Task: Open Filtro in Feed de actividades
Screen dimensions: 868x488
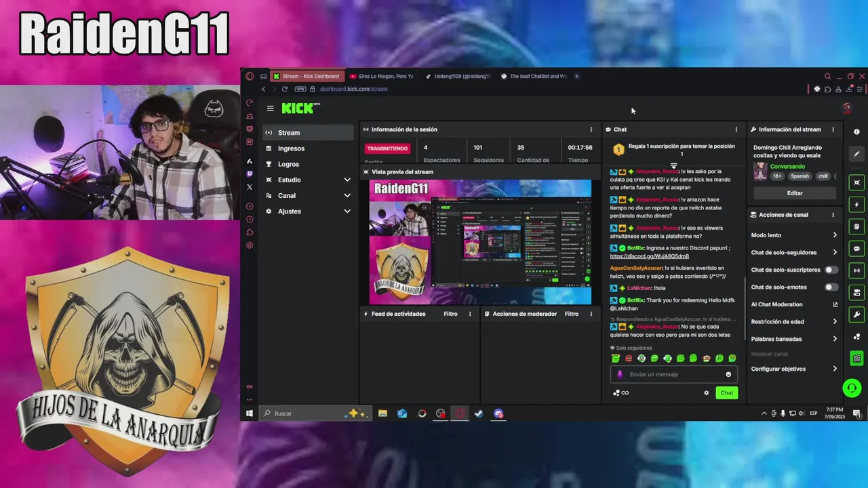Action: (x=450, y=314)
